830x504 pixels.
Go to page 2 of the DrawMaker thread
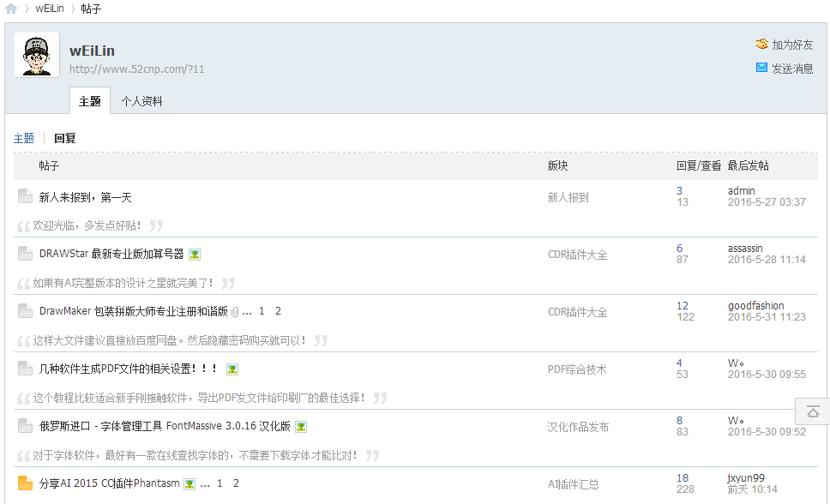(x=278, y=311)
